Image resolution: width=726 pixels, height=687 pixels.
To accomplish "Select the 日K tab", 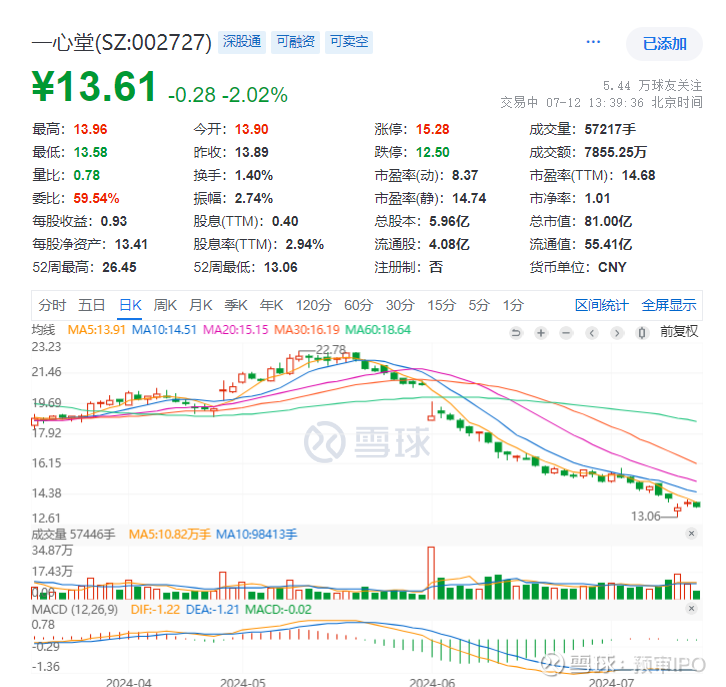I will tap(130, 306).
